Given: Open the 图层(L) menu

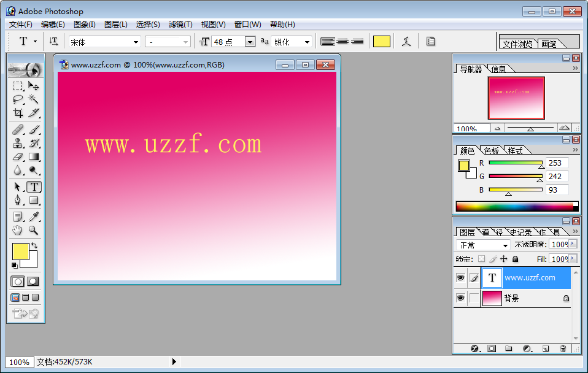Looking at the screenshot, I should coord(116,25).
